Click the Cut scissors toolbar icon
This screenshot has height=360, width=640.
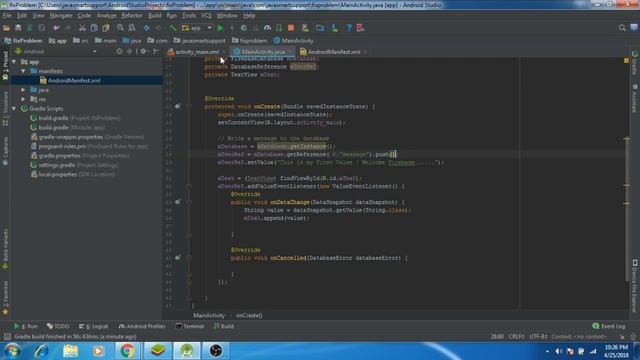point(82,28)
